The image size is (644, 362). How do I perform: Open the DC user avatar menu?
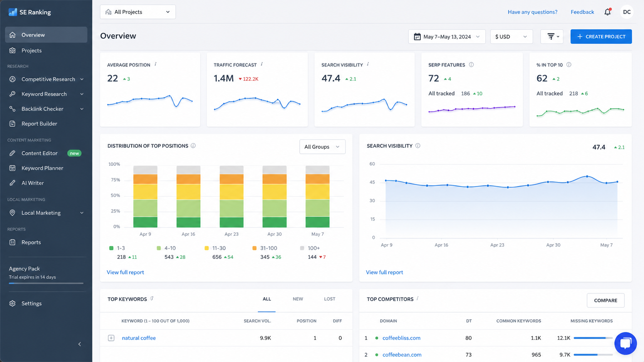pos(627,12)
